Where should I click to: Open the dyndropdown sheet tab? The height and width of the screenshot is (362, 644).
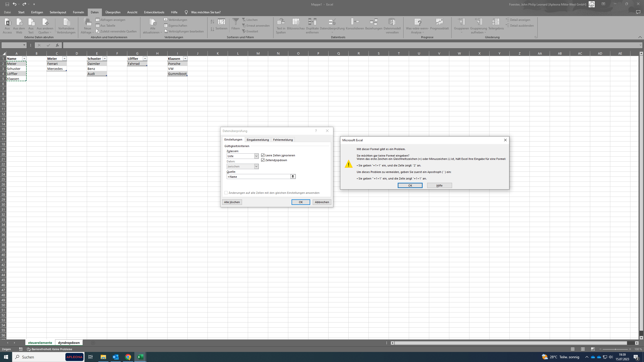tap(69, 343)
